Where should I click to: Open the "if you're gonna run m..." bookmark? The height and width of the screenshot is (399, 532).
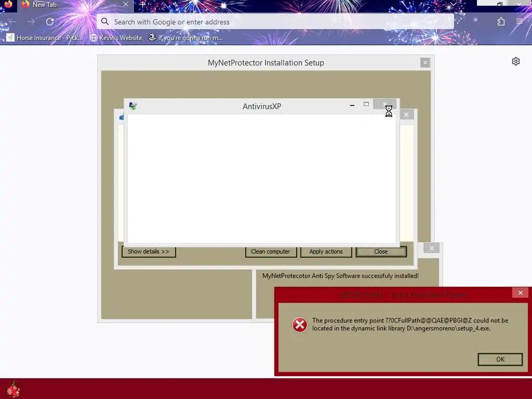185,37
